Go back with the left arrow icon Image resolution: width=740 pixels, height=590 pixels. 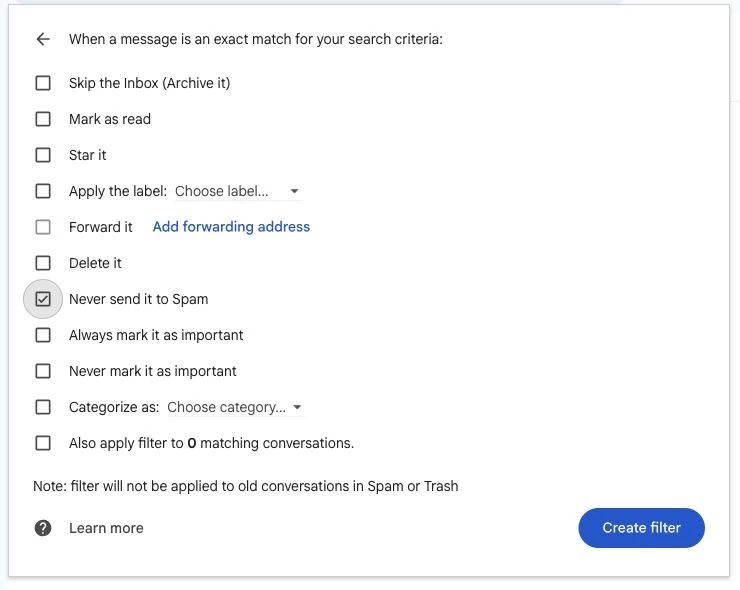(43, 39)
